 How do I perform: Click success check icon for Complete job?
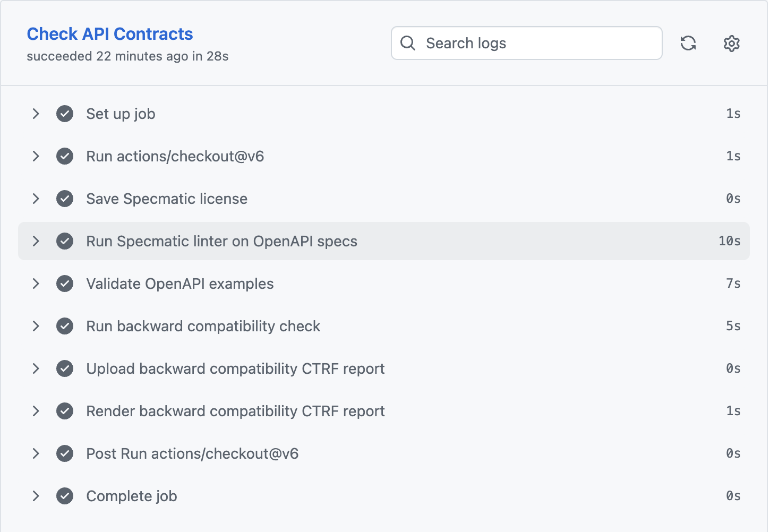pyautogui.click(x=65, y=496)
